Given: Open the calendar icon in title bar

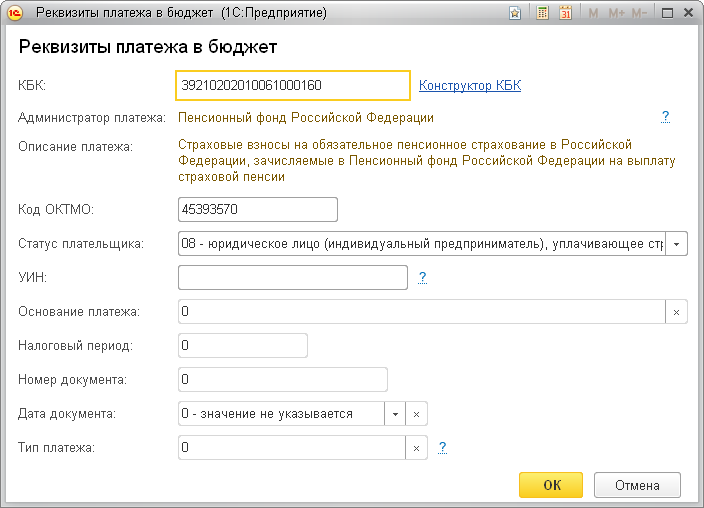Looking at the screenshot, I should point(565,14).
